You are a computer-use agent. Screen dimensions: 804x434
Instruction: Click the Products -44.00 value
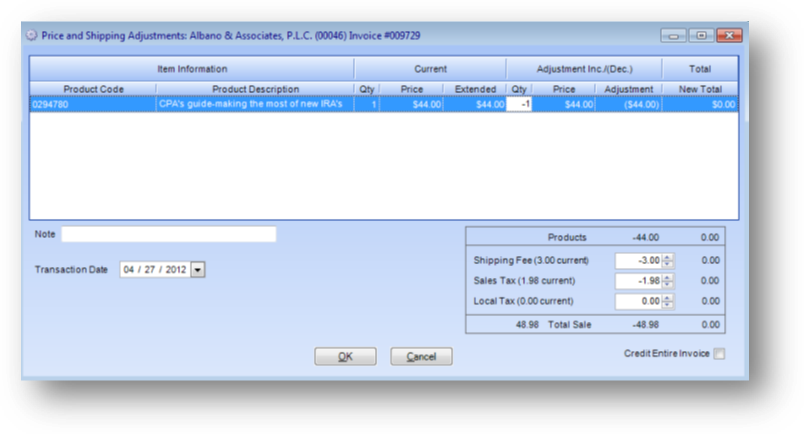point(646,238)
